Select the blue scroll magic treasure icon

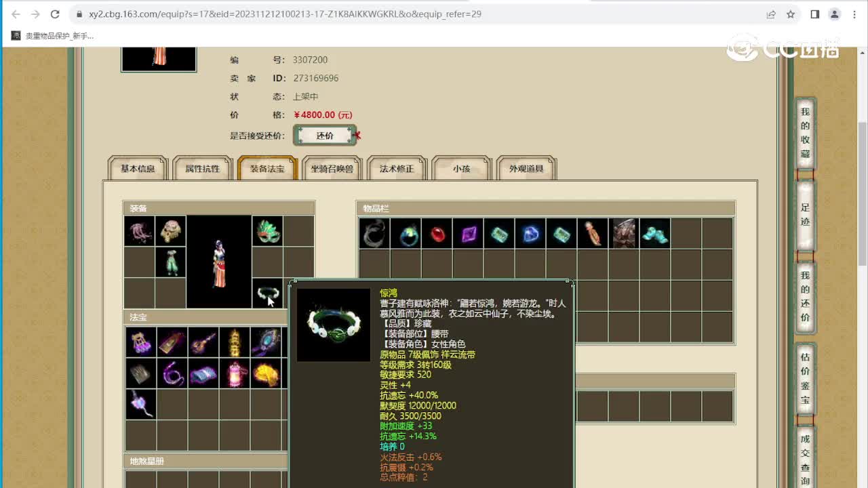coord(203,373)
